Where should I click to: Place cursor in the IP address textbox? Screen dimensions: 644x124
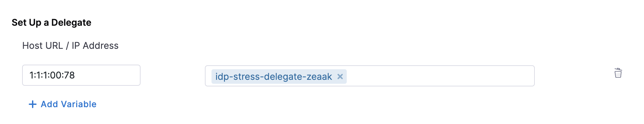tap(81, 75)
